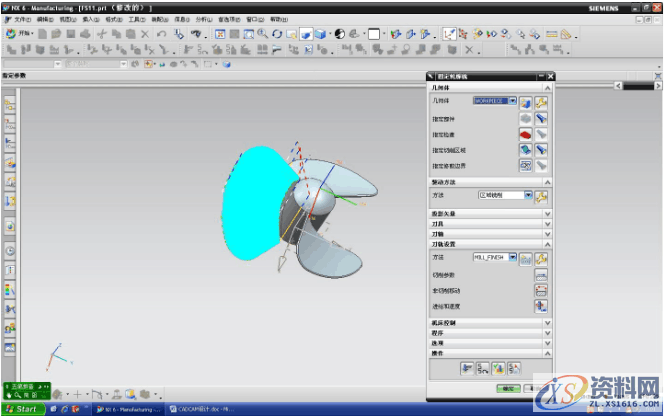
Task: Click the 指定切削区域 cut area icon
Action: click(525, 149)
